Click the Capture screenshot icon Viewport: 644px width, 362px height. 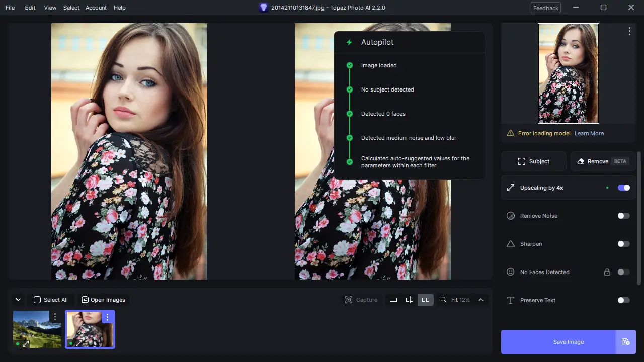pos(349,300)
